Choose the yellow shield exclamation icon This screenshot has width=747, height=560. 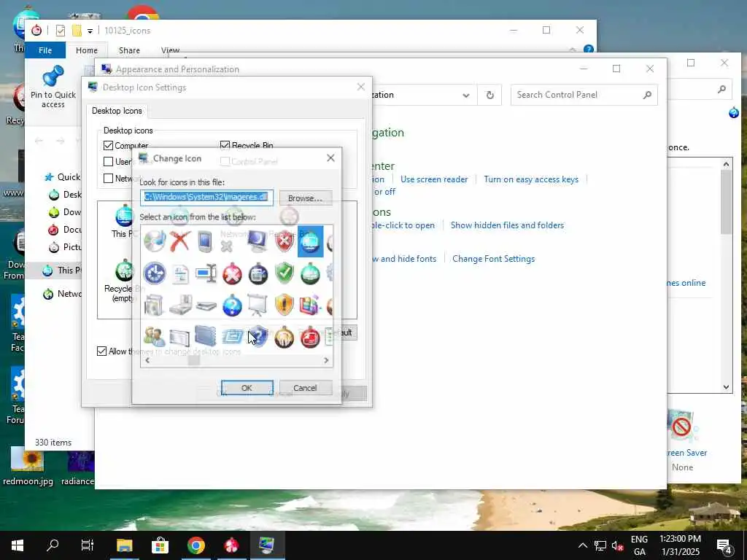pyautogui.click(x=285, y=306)
